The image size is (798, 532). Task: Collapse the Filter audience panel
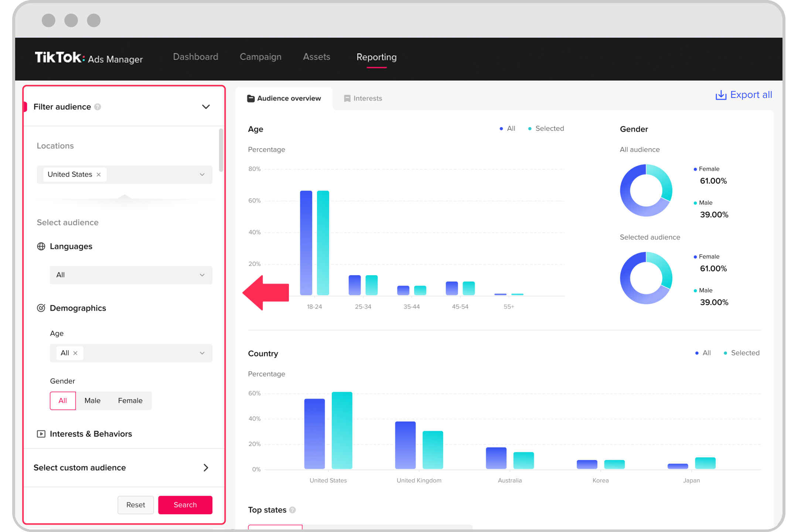click(205, 106)
